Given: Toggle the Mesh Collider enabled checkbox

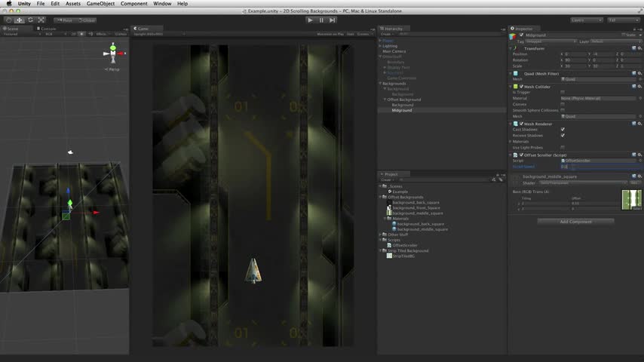Looking at the screenshot, I should (x=522, y=87).
